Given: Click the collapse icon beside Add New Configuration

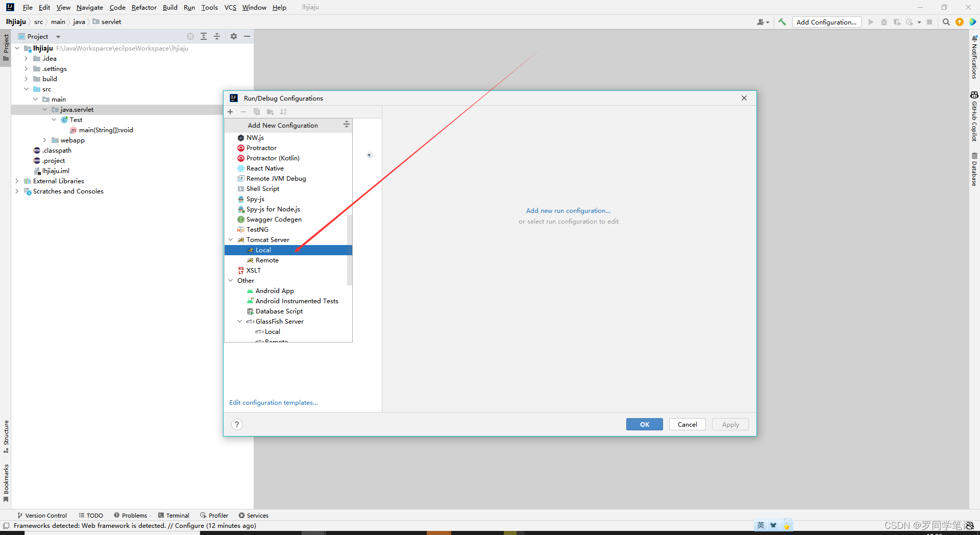Looking at the screenshot, I should [x=346, y=125].
